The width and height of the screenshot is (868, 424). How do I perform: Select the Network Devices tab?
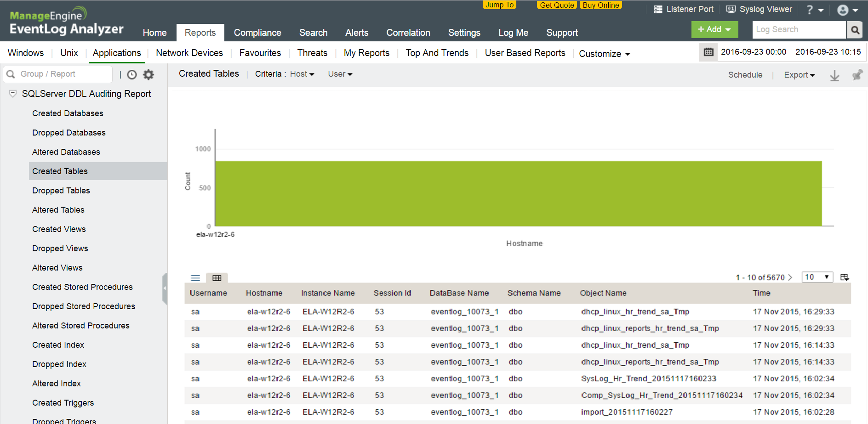189,53
